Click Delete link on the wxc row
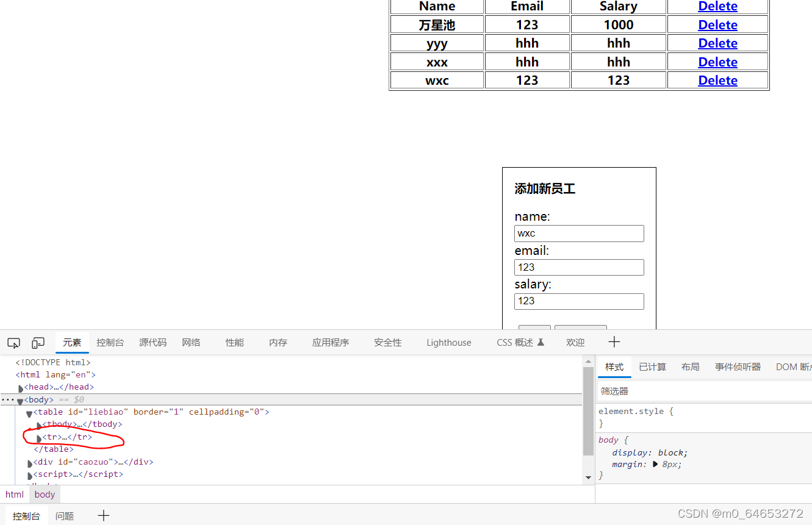The image size is (812, 525). (x=717, y=80)
